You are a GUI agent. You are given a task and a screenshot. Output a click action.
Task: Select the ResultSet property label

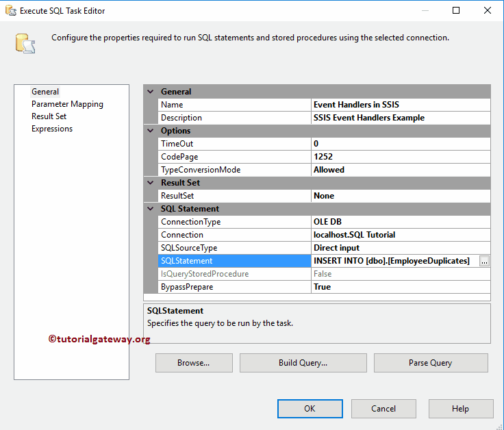click(x=234, y=196)
